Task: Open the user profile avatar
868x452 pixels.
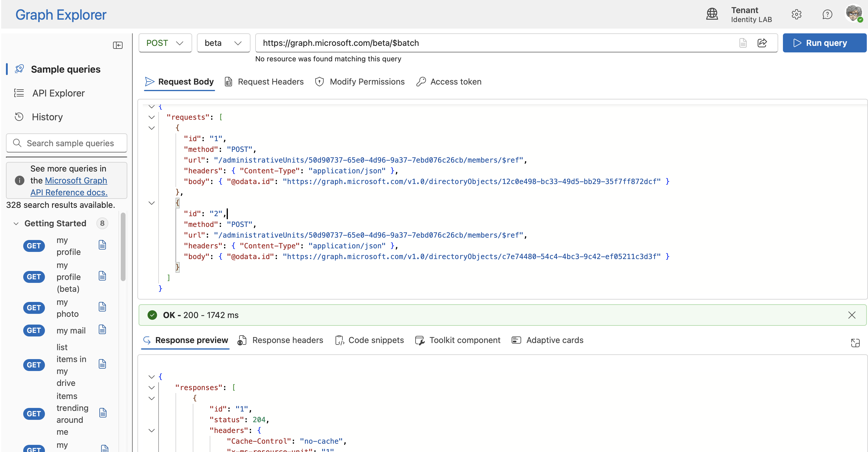Action: click(854, 13)
